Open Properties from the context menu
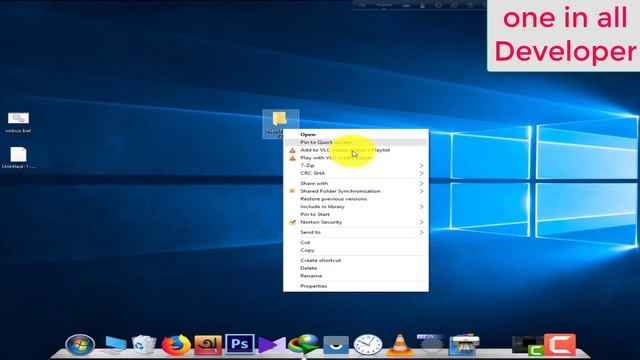640x360 pixels. point(356,286)
